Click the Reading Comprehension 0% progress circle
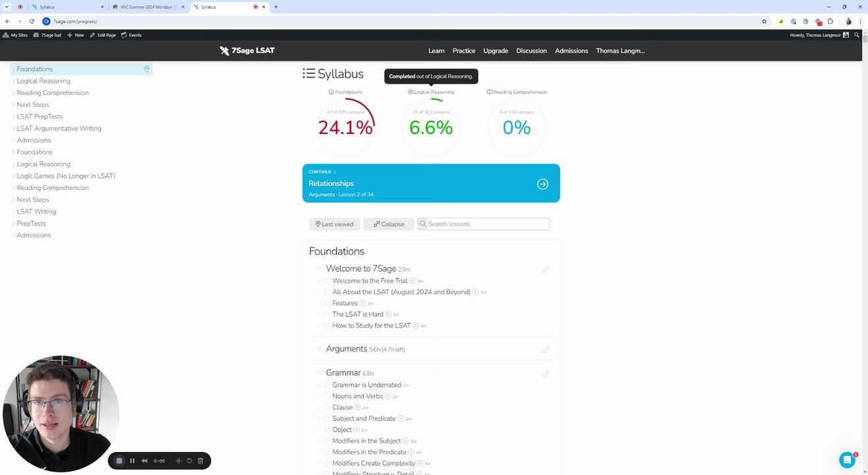This screenshot has height=475, width=868. coord(517,127)
